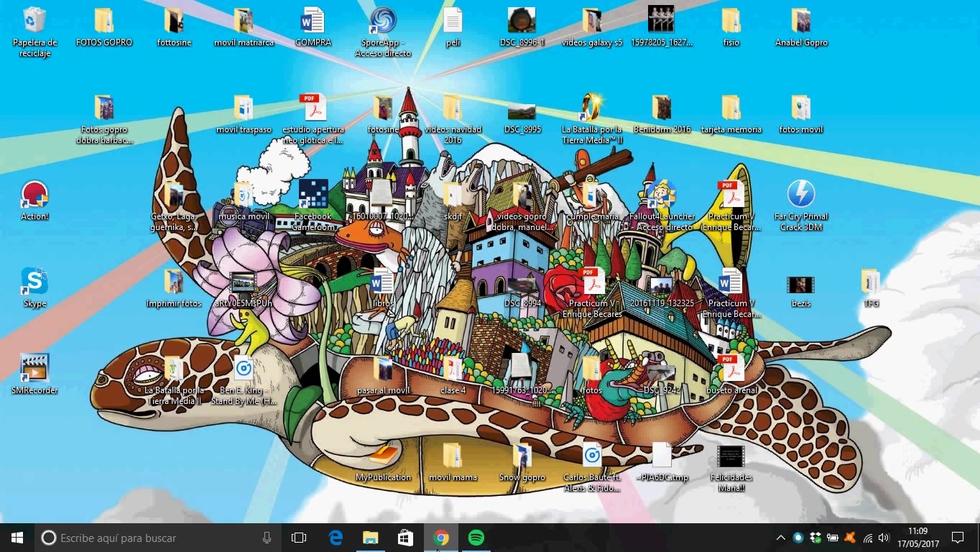The width and height of the screenshot is (980, 552).
Task: Select the COMPRA Word document
Action: [x=313, y=22]
